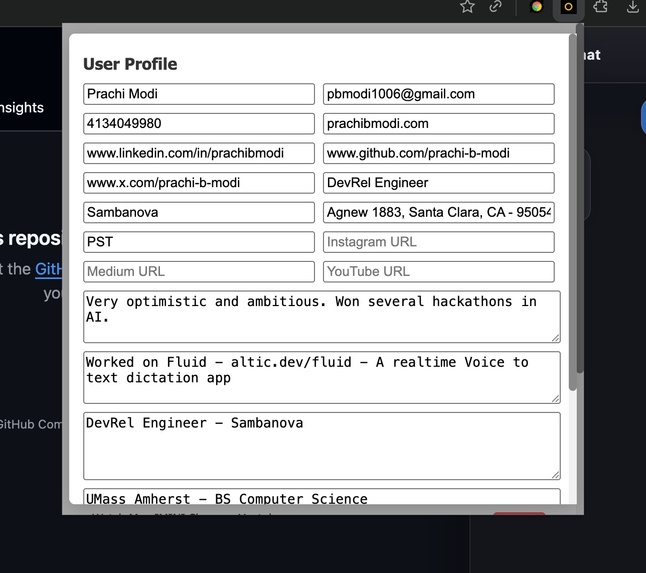The image size is (646, 573).
Task: Click the empty Instagram URL field
Action: [439, 242]
